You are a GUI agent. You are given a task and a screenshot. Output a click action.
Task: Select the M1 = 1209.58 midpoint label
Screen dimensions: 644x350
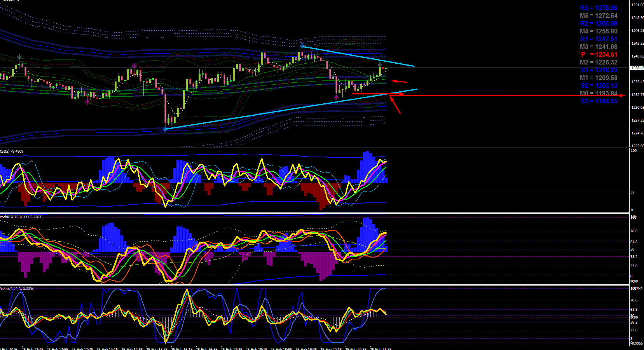pyautogui.click(x=599, y=78)
